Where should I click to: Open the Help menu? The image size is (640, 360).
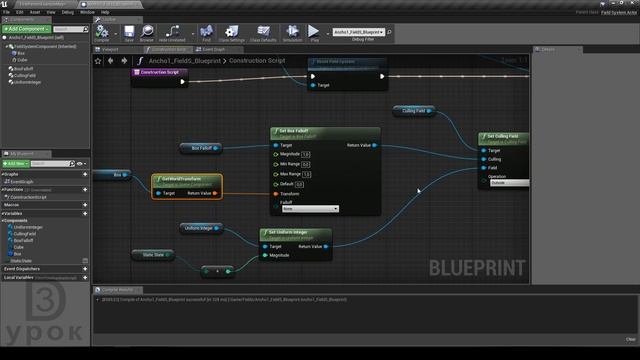[105, 12]
